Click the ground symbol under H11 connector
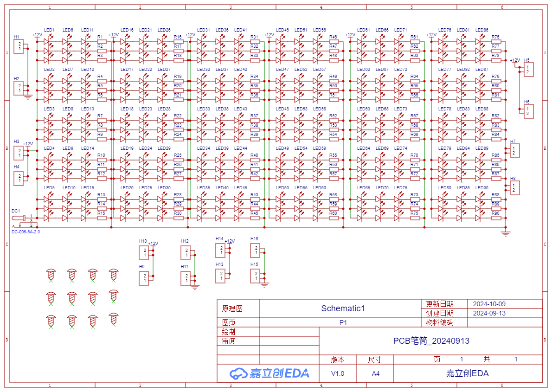Image resolution: width=552 pixels, height=392 pixels. (195, 287)
